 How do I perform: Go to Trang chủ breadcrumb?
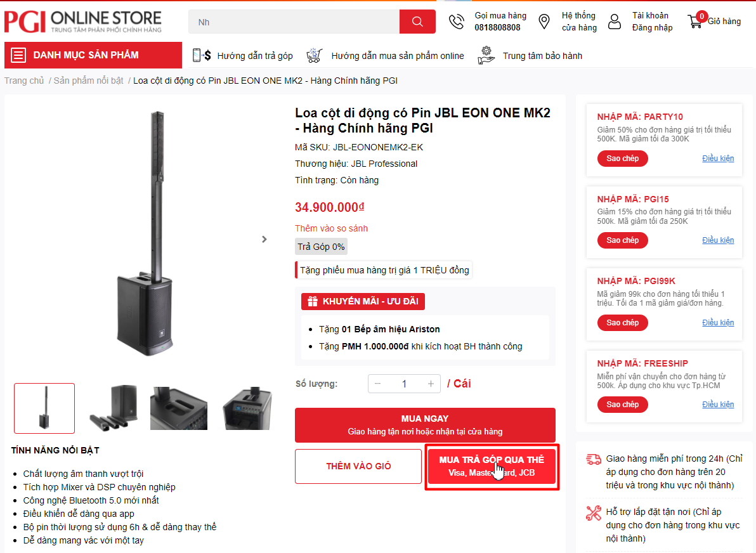(x=24, y=81)
